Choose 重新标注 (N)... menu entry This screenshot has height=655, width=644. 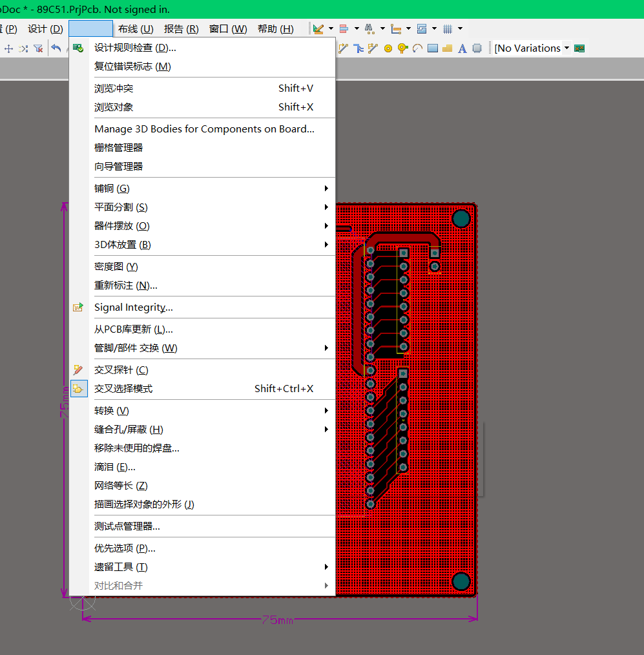[x=202, y=286]
